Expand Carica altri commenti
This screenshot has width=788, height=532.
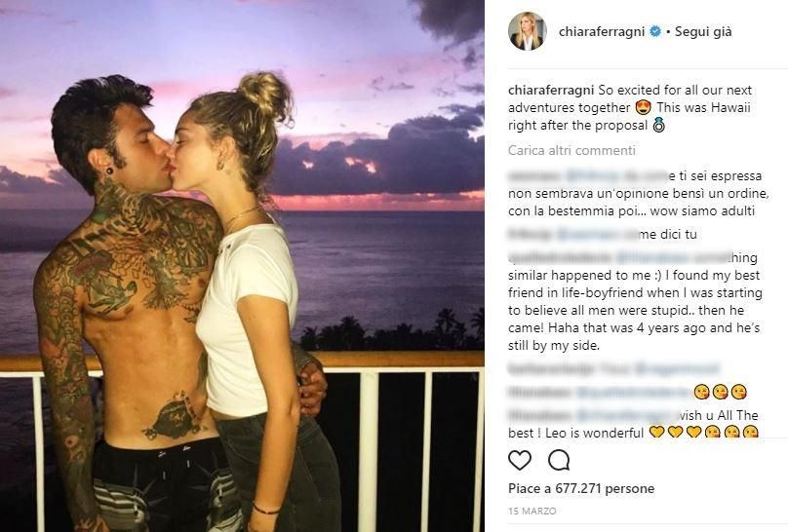(571, 151)
